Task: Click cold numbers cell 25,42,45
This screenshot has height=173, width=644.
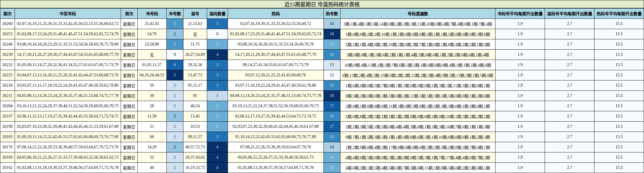Action: 152,24
